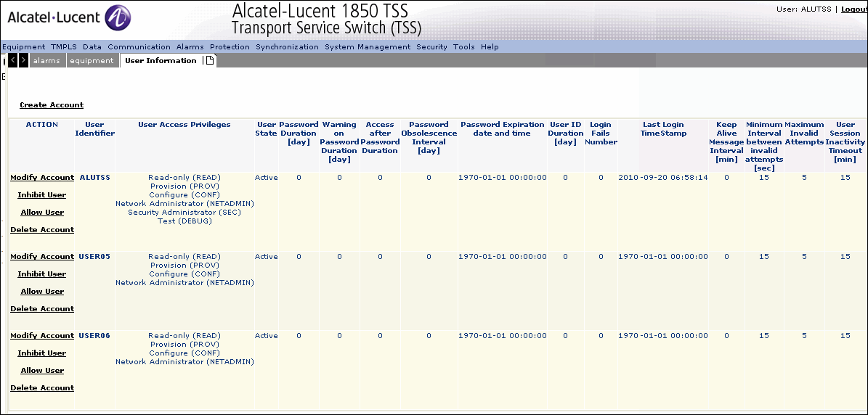Allow User for ALUTSS row
This screenshot has width=868, height=415.
[x=42, y=212]
